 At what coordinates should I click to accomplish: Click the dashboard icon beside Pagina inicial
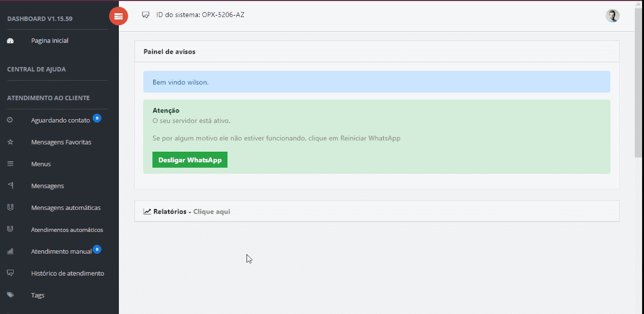point(10,41)
